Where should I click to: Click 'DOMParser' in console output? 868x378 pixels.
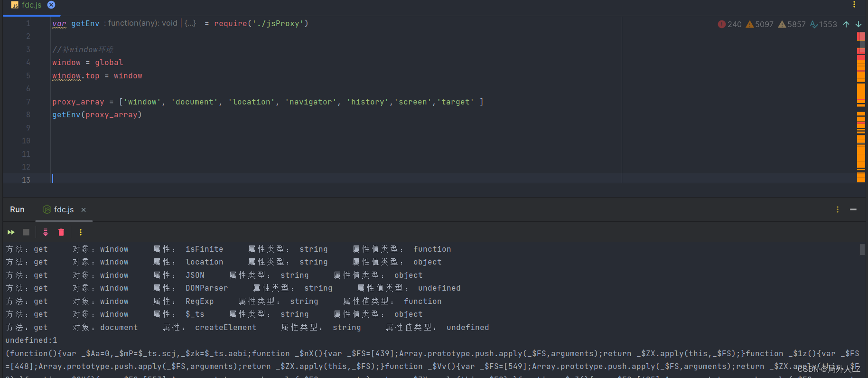(206, 288)
